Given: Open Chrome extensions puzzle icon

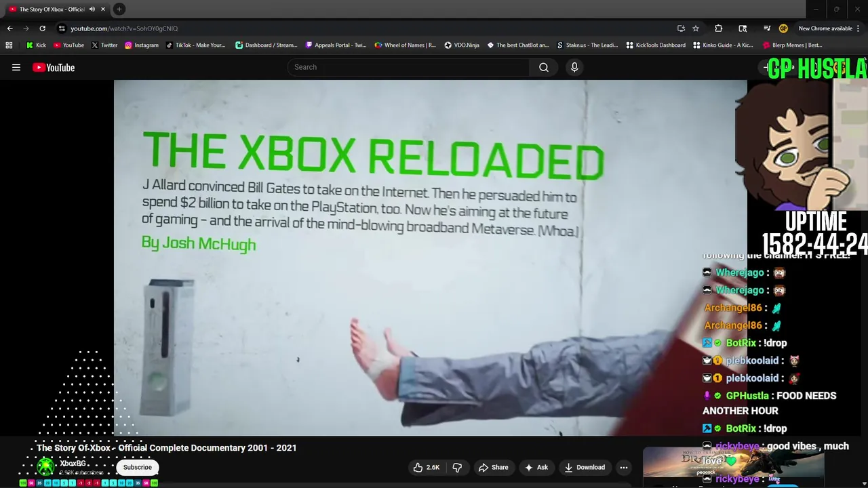Looking at the screenshot, I should pos(719,28).
